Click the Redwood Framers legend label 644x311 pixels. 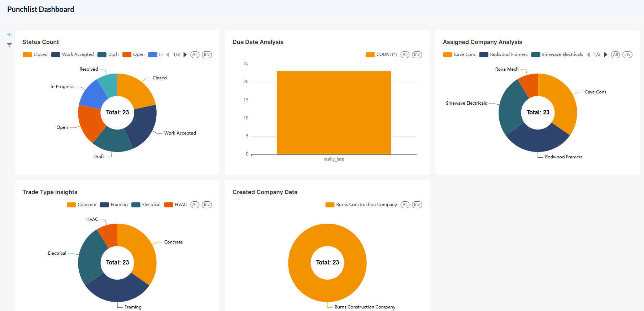tap(509, 54)
